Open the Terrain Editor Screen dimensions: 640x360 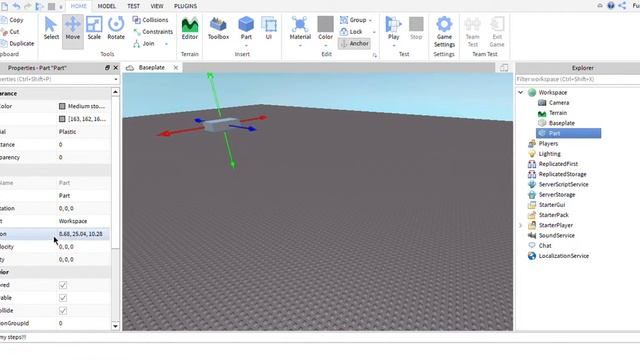point(190,29)
